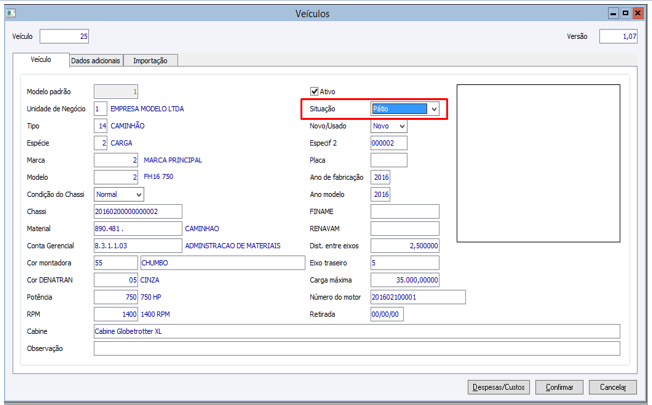Viewport: 652px width, 405px height.
Task: Focus the RENAVAM field
Action: tap(405, 229)
